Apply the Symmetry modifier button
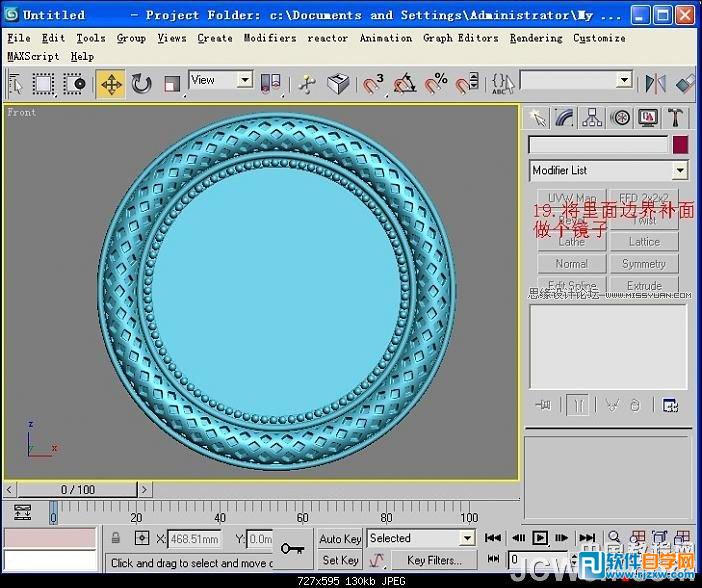This screenshot has height=588, width=702. [x=644, y=264]
